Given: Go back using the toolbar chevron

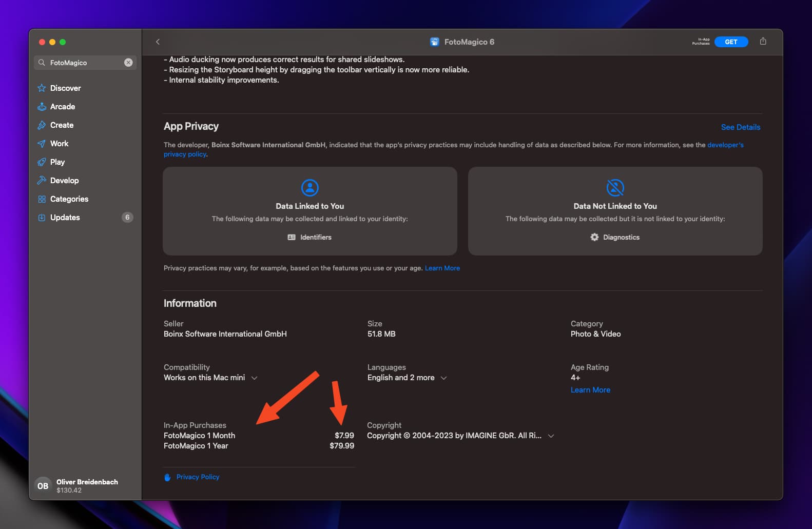Looking at the screenshot, I should pyautogui.click(x=158, y=42).
